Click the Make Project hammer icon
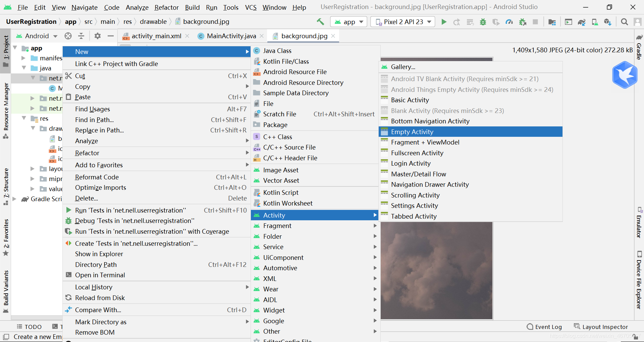The width and height of the screenshot is (644, 342). pos(320,22)
